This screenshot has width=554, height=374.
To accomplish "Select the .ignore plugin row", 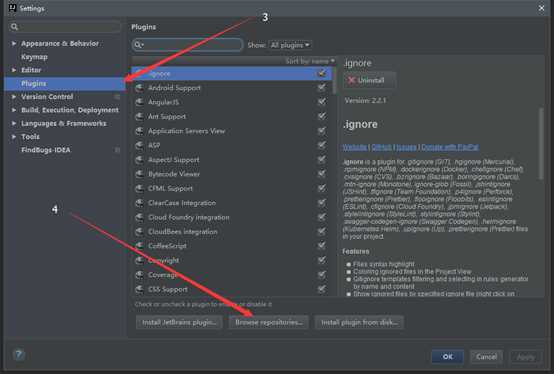I will click(232, 73).
